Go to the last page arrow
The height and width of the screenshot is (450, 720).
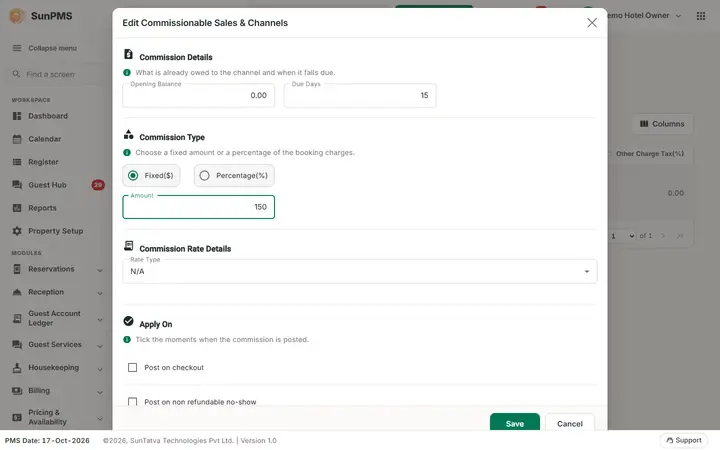[x=680, y=236]
